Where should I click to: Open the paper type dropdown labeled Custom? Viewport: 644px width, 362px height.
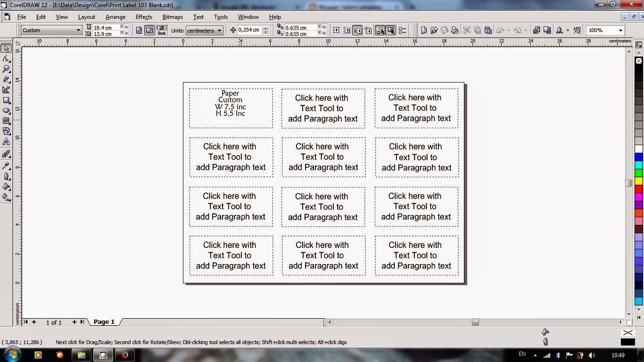coord(51,30)
